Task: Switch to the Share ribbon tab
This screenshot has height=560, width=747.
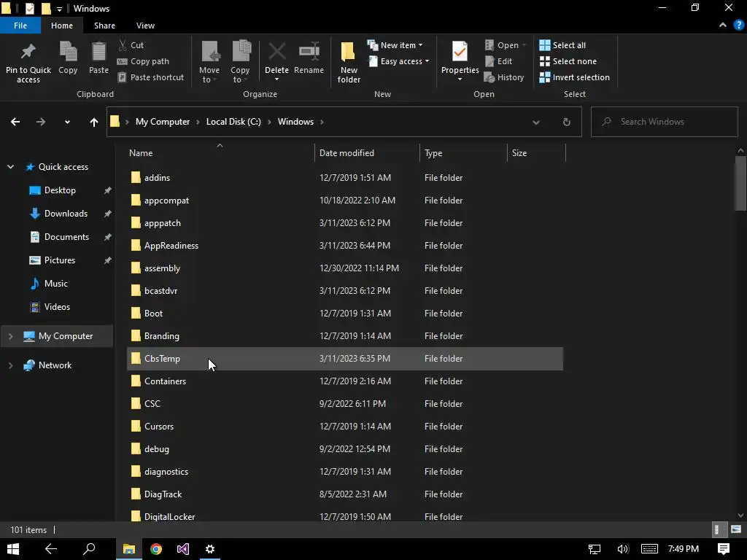Action: tap(104, 26)
